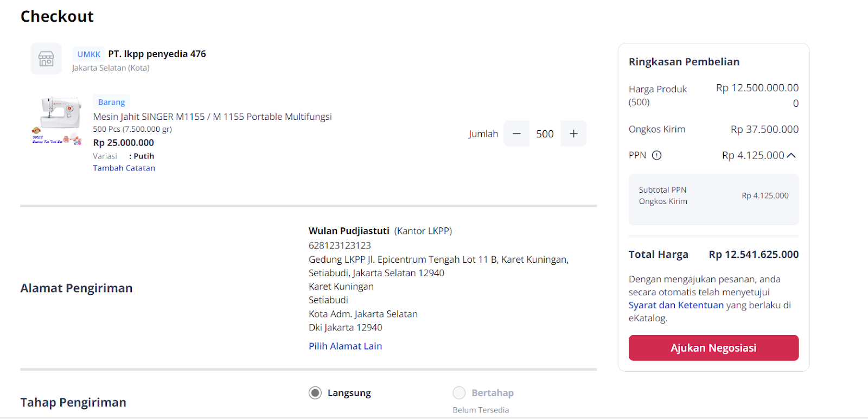Click the Total Harga amount Rp 12.541.625.000
Image resolution: width=868 pixels, height=419 pixels.
click(753, 254)
